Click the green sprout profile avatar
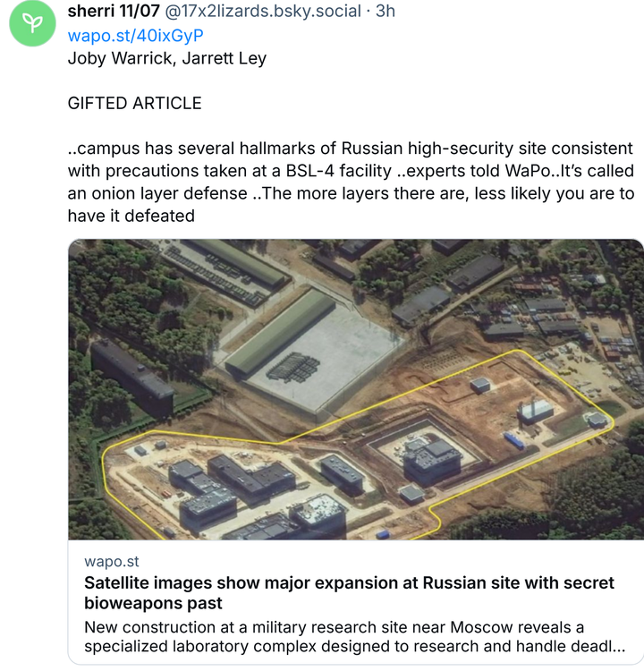Screen dimensions: 644x671 pyautogui.click(x=32, y=24)
